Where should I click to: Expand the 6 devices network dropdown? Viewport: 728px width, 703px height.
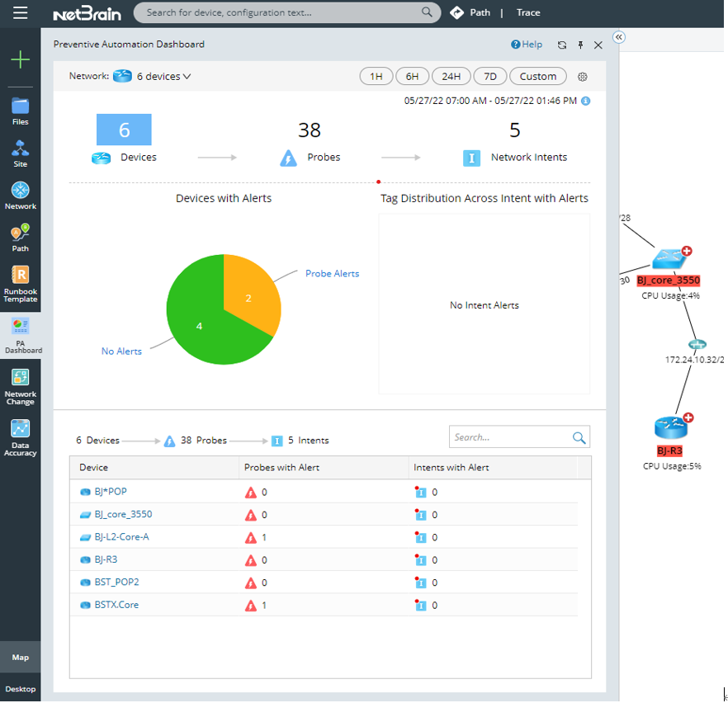pos(163,76)
